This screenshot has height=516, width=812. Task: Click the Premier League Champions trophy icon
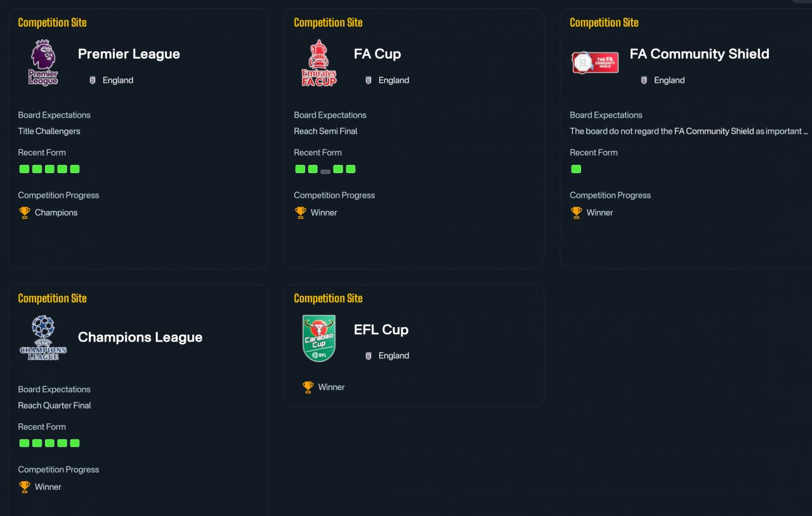[25, 212]
